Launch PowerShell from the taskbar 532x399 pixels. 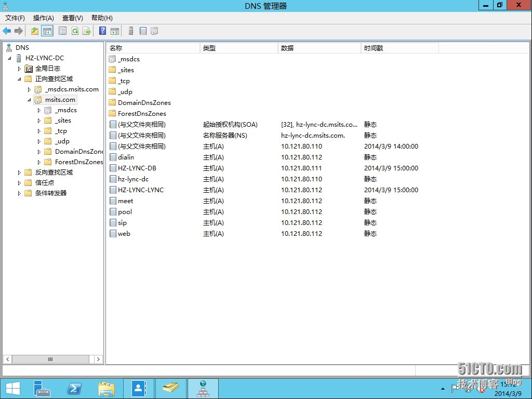tap(74, 389)
